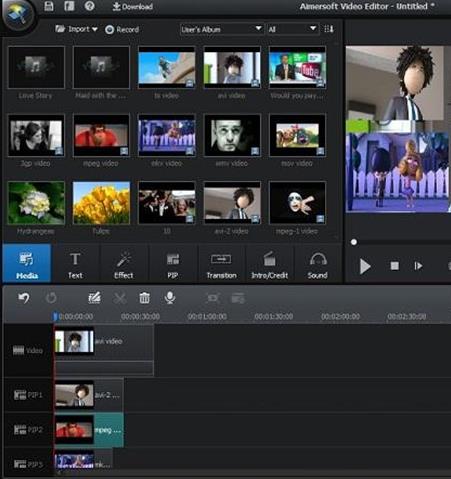451x479 pixels.
Task: Select the mpeg video thumbnail in library
Action: [x=101, y=135]
